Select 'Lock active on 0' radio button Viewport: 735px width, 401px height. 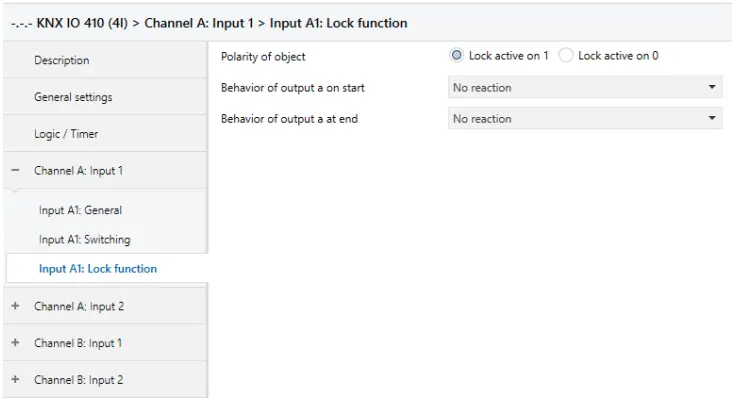pyautogui.click(x=566, y=56)
